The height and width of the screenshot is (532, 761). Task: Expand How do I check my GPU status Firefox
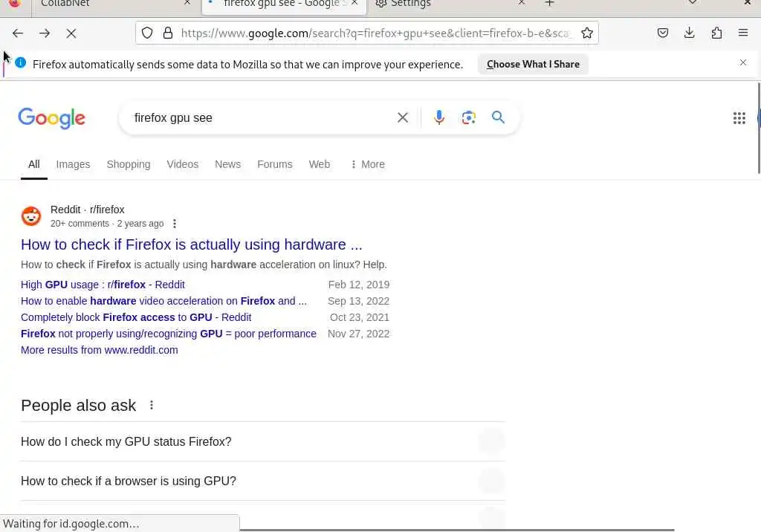click(x=262, y=441)
